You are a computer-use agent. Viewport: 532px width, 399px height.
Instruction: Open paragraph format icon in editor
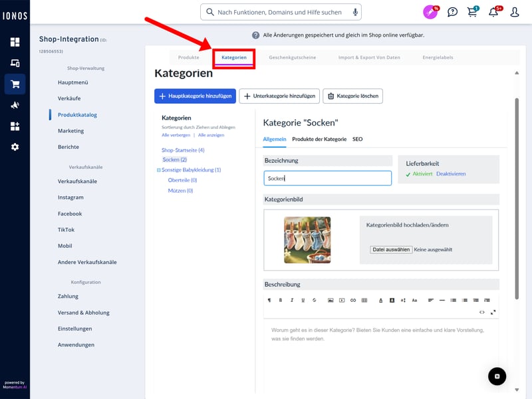pyautogui.click(x=269, y=301)
